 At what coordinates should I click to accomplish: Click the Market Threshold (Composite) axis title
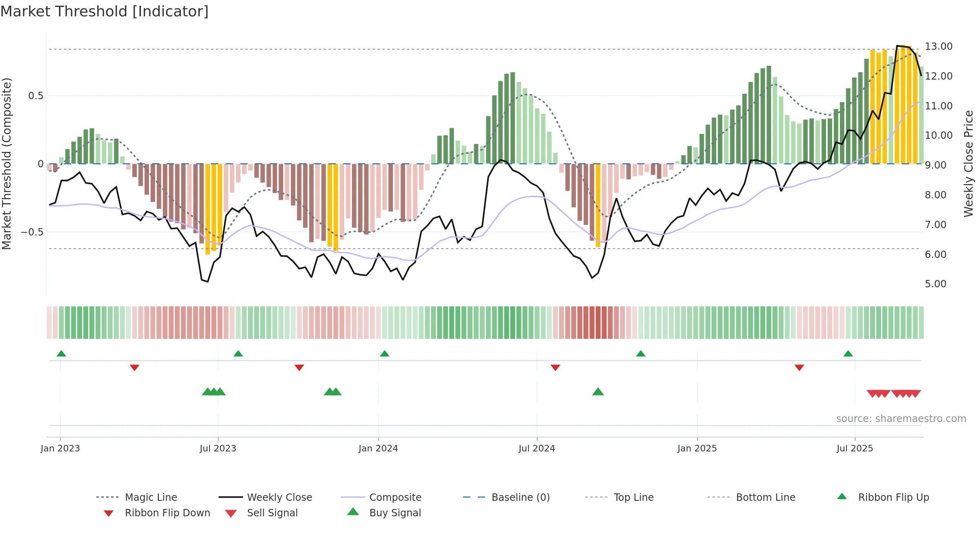(x=7, y=163)
